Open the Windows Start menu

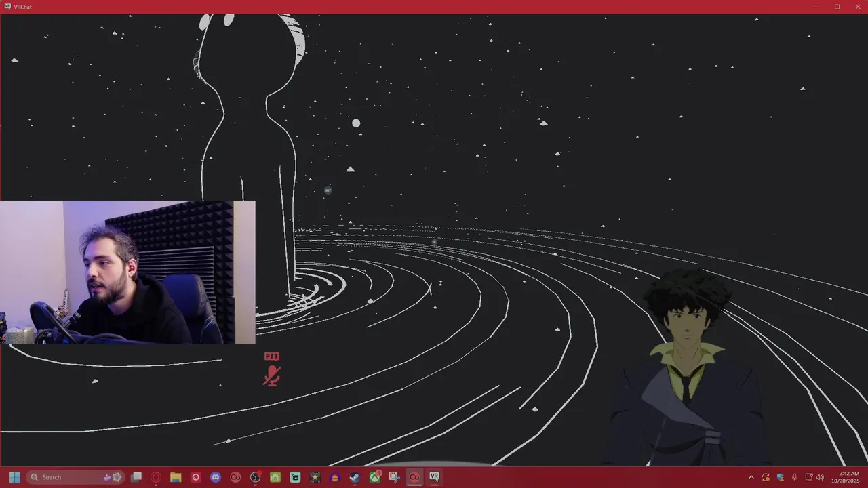14,477
